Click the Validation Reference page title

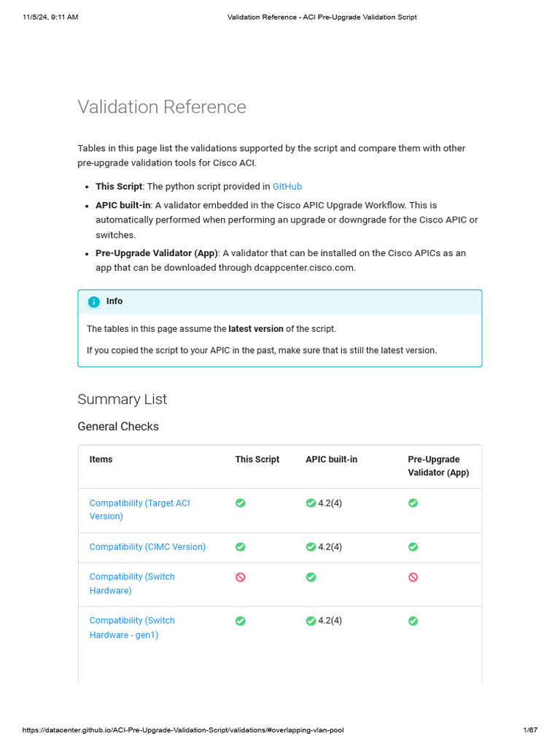pos(162,107)
